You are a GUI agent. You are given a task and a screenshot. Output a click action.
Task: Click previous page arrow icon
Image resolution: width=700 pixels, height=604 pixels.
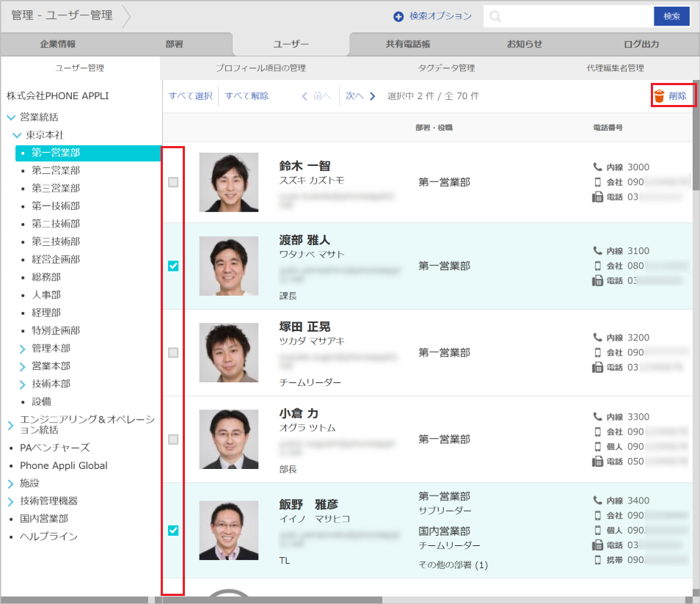tap(305, 96)
